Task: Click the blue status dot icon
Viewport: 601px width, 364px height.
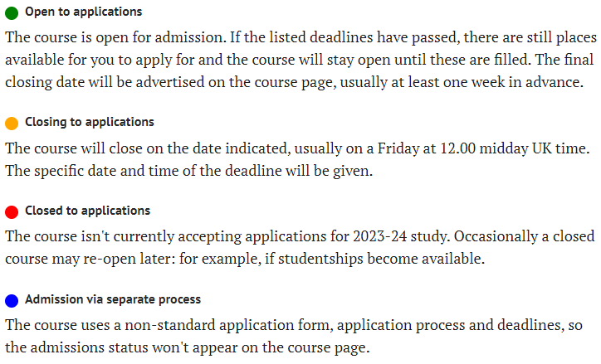Action: pos(12,301)
